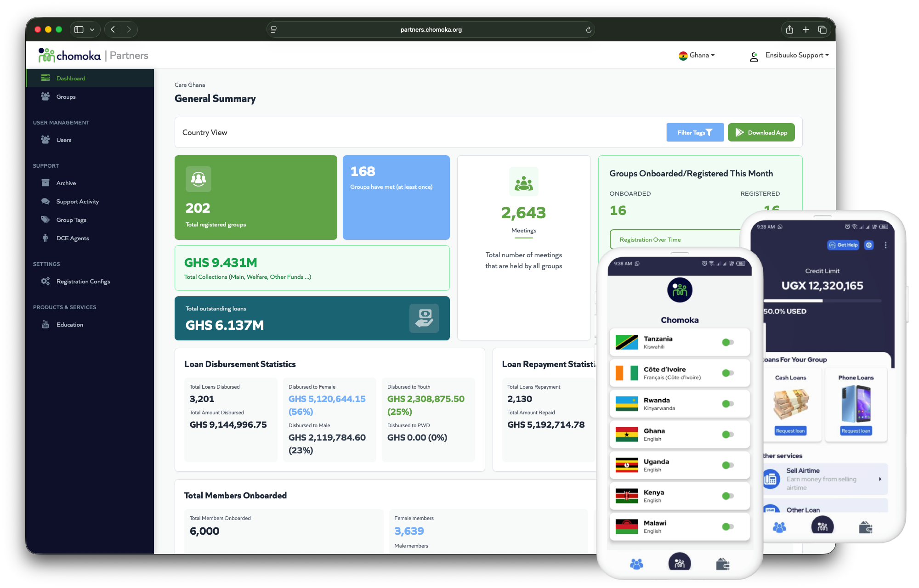The height and width of the screenshot is (588, 919).
Task: Select the Groups icon in sidebar
Action: point(45,96)
